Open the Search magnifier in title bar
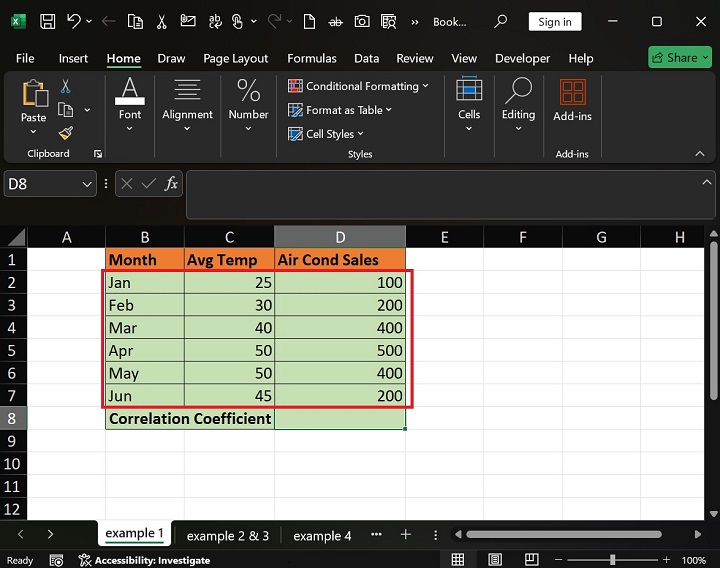Viewport: 720px width, 568px height. point(501,21)
